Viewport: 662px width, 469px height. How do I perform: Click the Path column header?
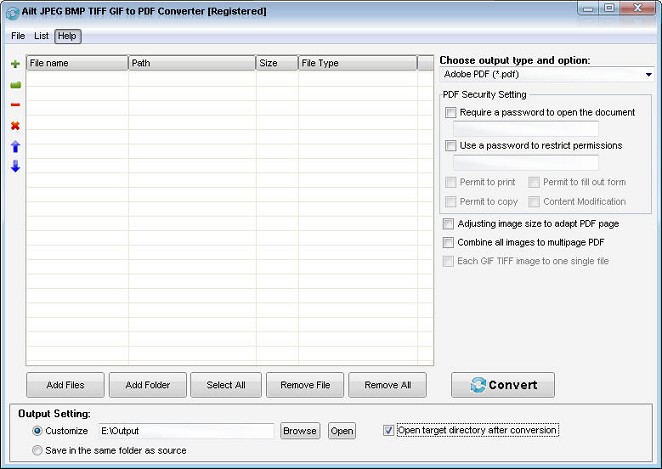pos(192,63)
